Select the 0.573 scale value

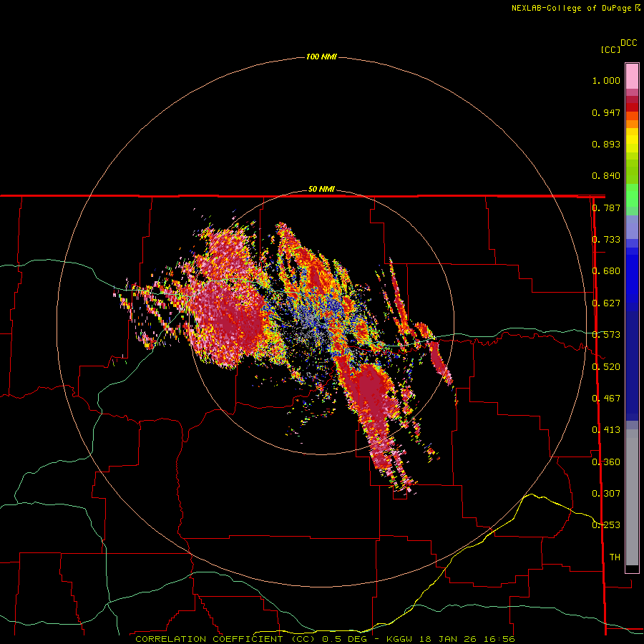tap(606, 335)
